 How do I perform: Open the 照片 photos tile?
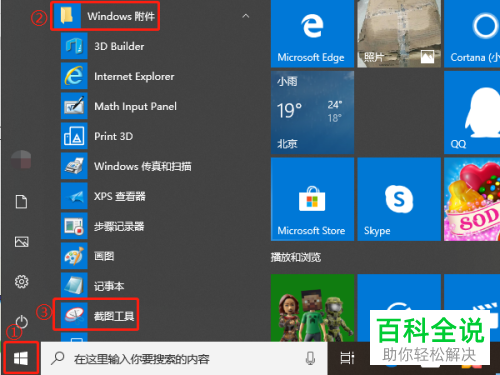pyautogui.click(x=399, y=34)
